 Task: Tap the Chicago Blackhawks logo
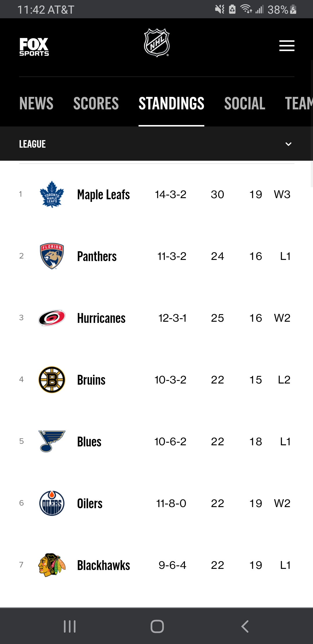click(x=52, y=565)
